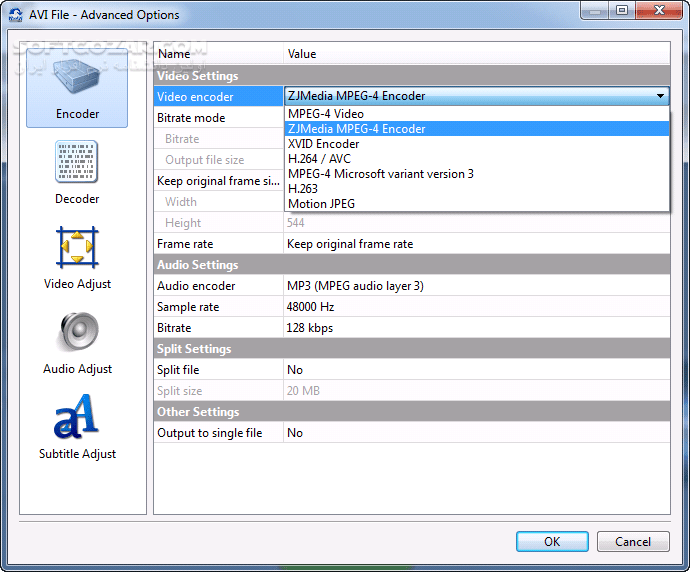
Task: Dismiss dialog with Cancel button
Action: (x=633, y=542)
